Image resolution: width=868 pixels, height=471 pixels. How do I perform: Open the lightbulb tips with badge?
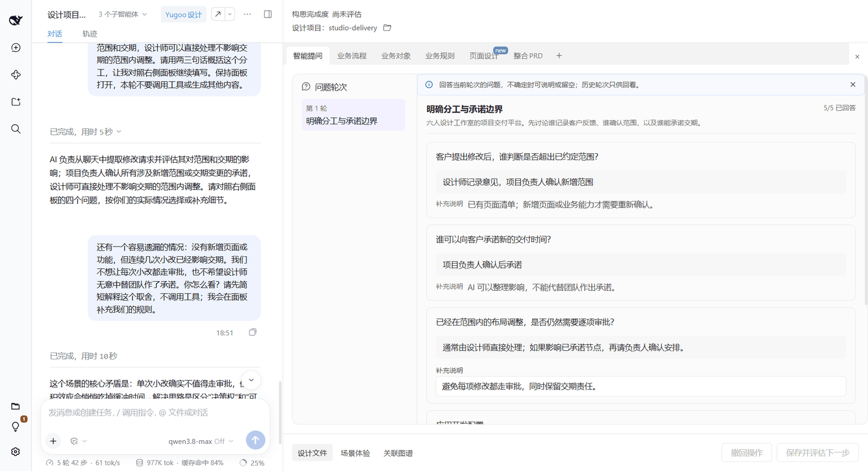(x=16, y=427)
